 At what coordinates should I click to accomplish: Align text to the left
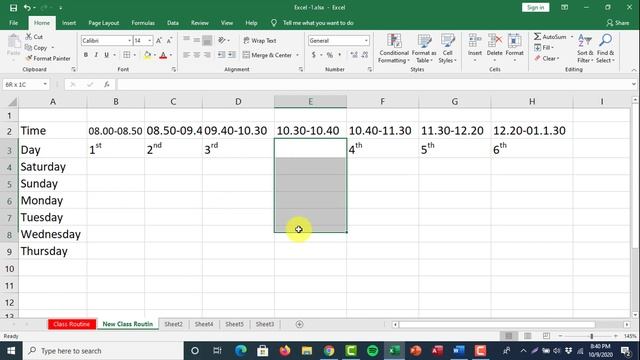tap(187, 55)
